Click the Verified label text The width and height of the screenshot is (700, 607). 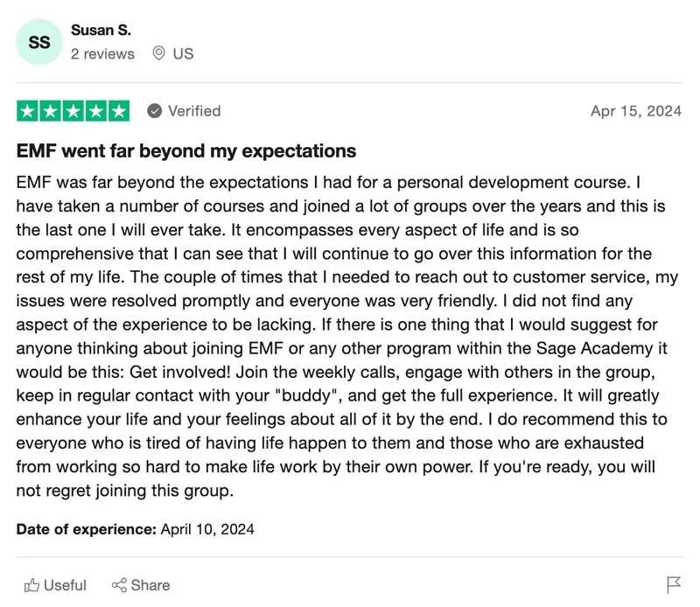(x=194, y=111)
